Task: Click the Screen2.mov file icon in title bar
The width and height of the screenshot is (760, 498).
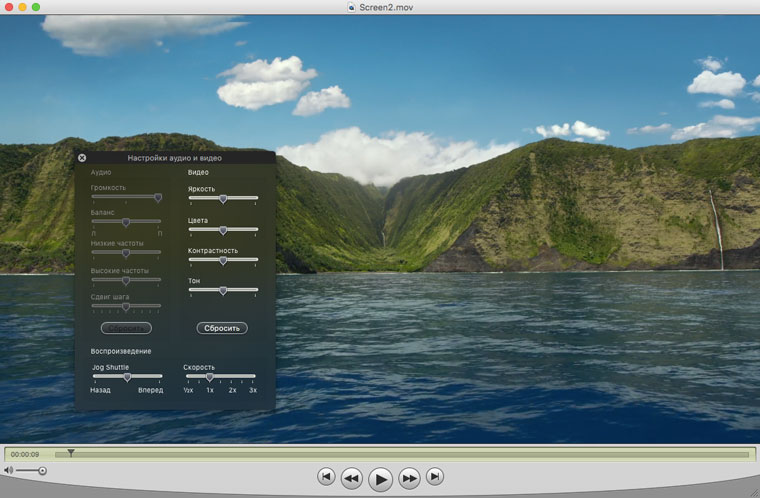Action: point(351,7)
